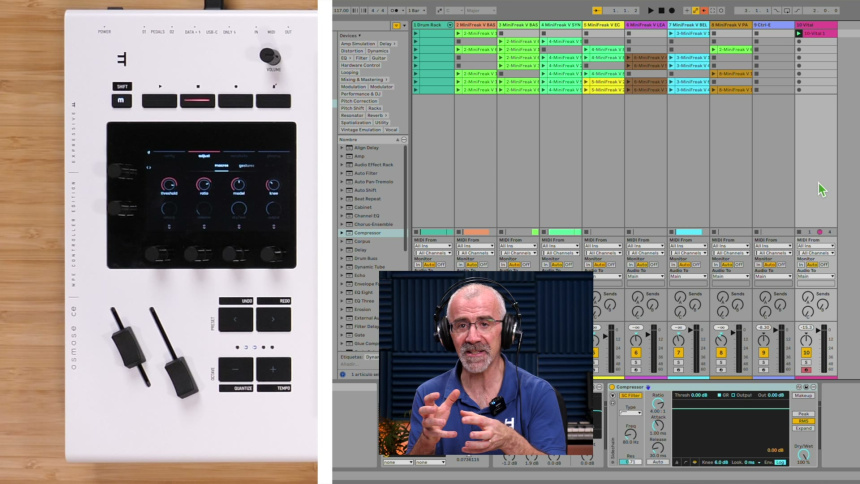Filter browser by Distortion tag

pos(352,50)
